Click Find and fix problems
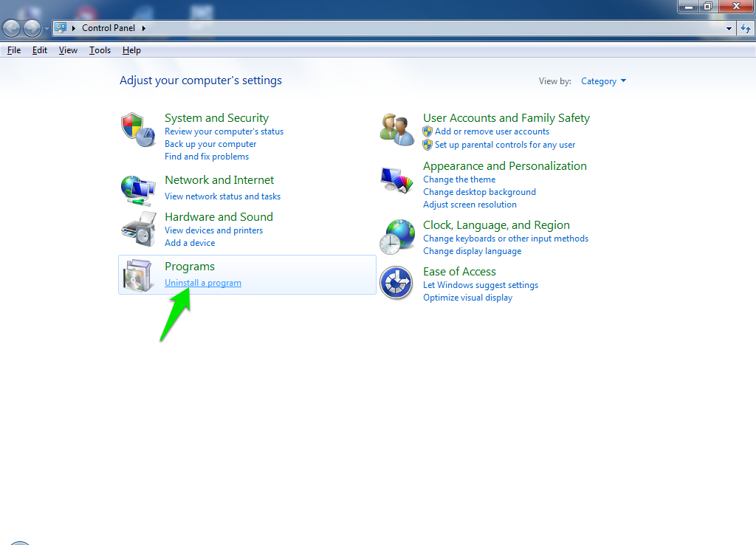The height and width of the screenshot is (545, 756). pyautogui.click(x=207, y=157)
